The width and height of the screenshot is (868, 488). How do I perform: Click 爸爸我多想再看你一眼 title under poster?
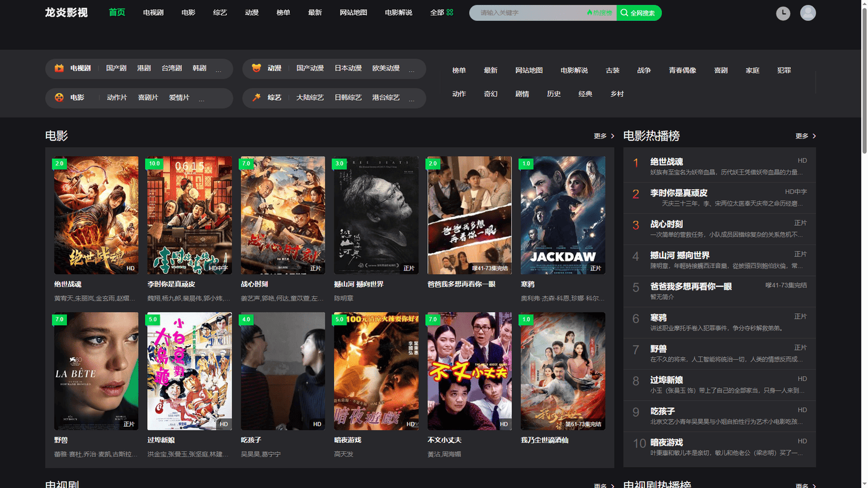coord(461,284)
